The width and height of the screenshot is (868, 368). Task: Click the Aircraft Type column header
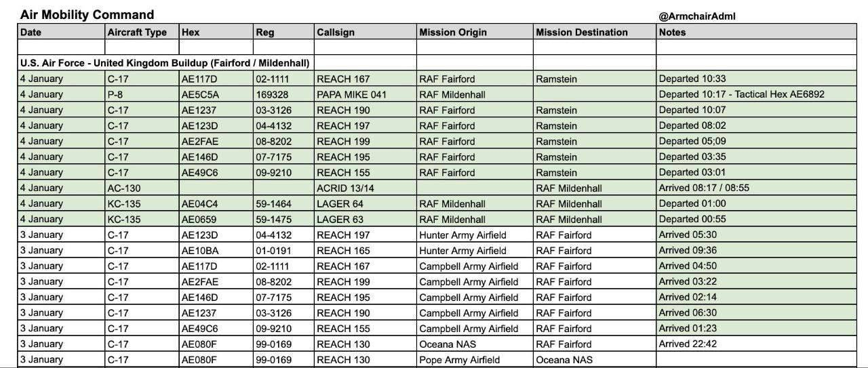click(137, 32)
